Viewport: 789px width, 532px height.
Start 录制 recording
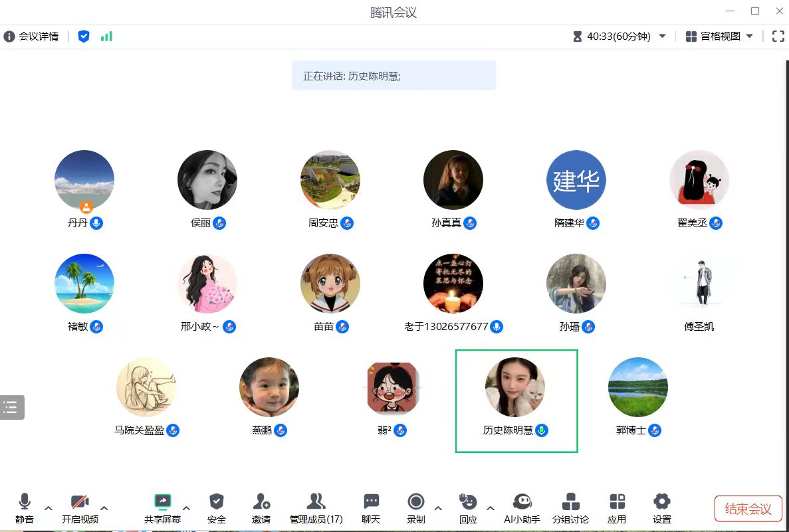click(x=416, y=508)
